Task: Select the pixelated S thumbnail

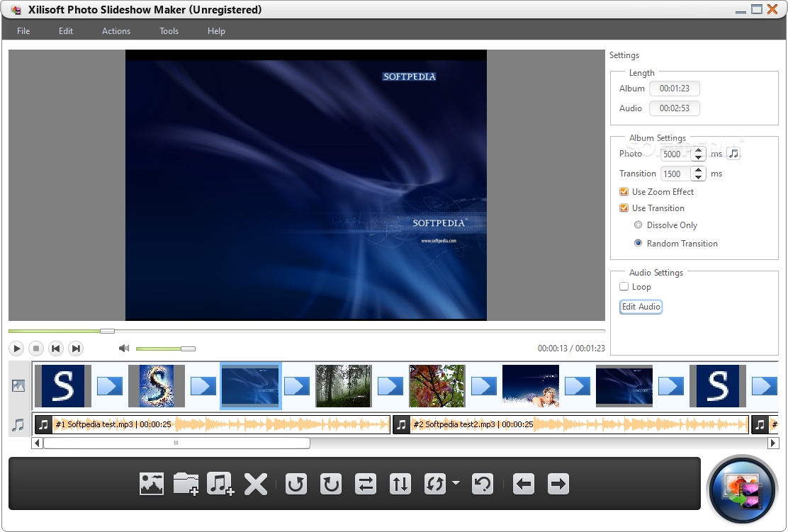Action: [157, 386]
